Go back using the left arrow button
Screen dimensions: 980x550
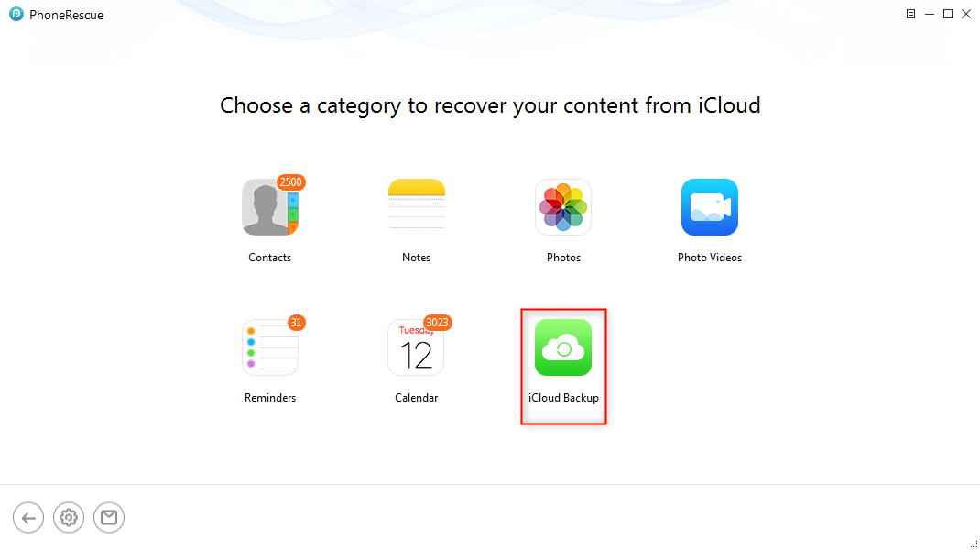point(28,518)
